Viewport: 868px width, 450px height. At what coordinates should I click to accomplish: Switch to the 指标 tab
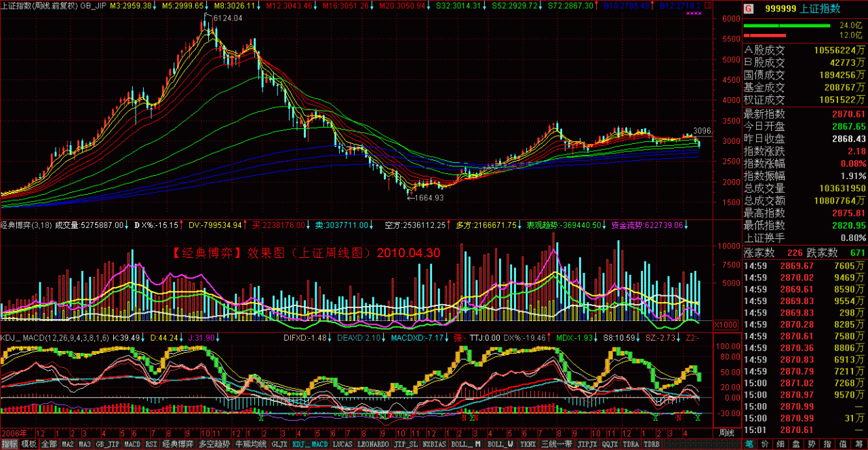click(x=9, y=445)
